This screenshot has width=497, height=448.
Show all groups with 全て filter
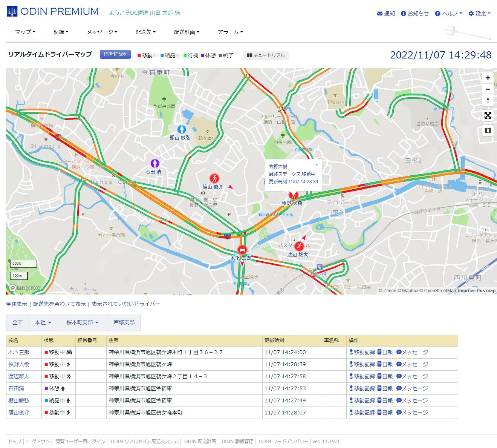18,322
